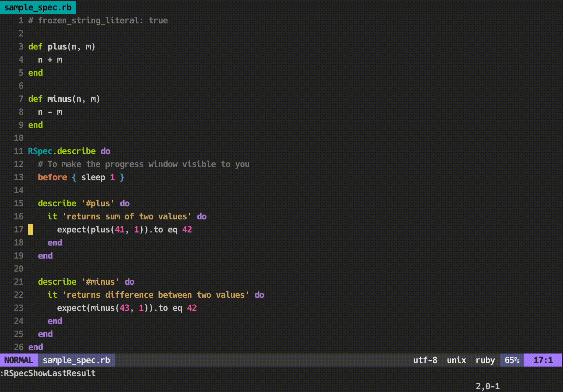Click the 17:1 cursor position indicator
Screen dimensions: 563x392
pos(543,360)
